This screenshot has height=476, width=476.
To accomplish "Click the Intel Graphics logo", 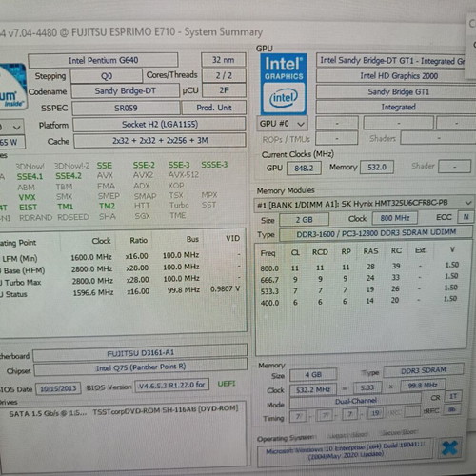I will click(x=284, y=85).
